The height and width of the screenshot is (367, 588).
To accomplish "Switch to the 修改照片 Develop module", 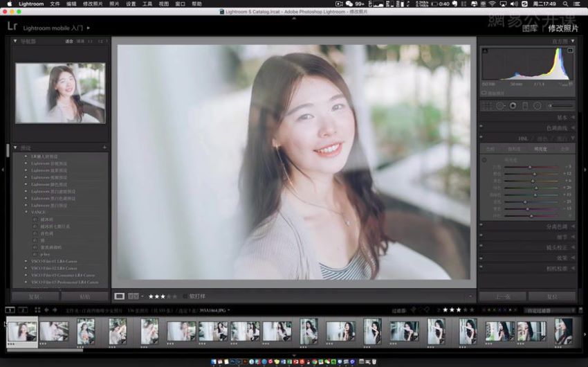I will pos(563,28).
